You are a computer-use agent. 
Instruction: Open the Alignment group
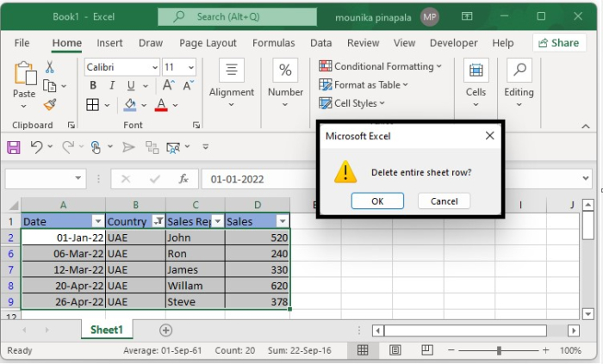click(232, 83)
